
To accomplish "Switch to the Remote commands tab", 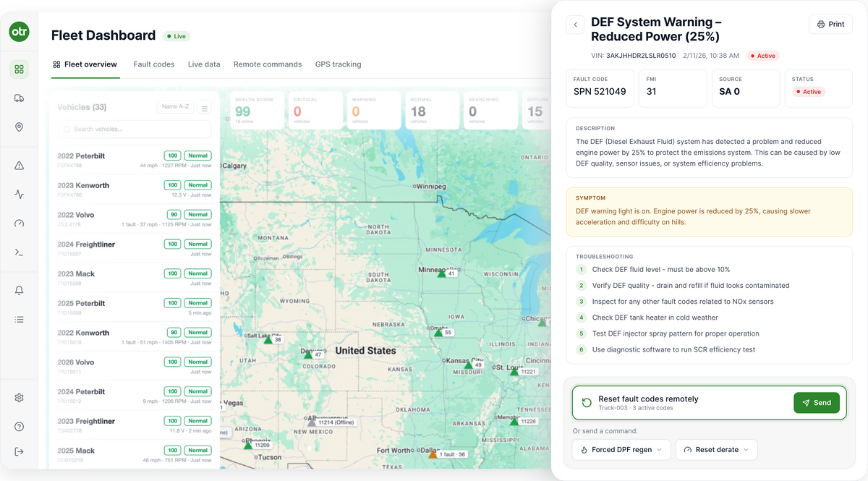I will click(268, 64).
